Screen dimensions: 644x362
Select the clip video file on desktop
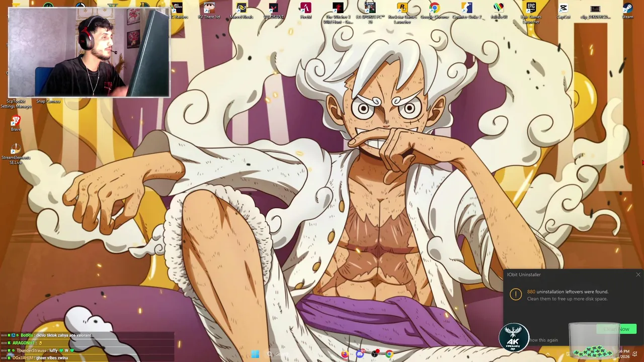click(x=595, y=11)
